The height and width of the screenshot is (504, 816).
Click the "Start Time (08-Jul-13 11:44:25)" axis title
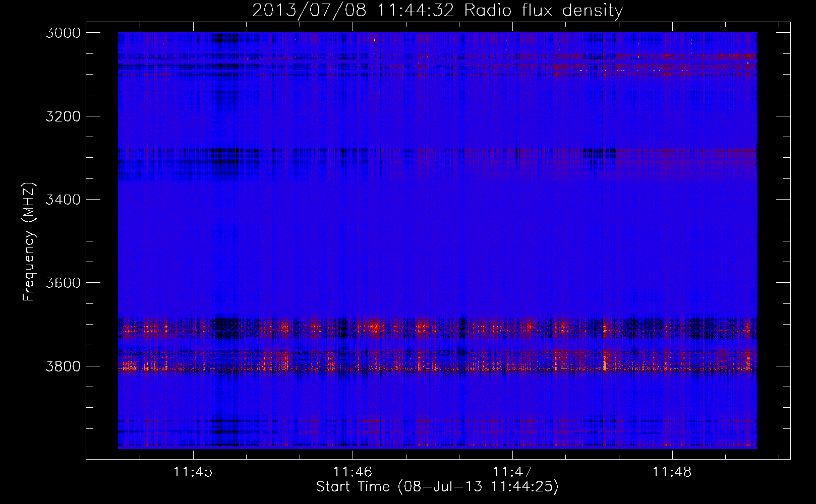pos(437,487)
